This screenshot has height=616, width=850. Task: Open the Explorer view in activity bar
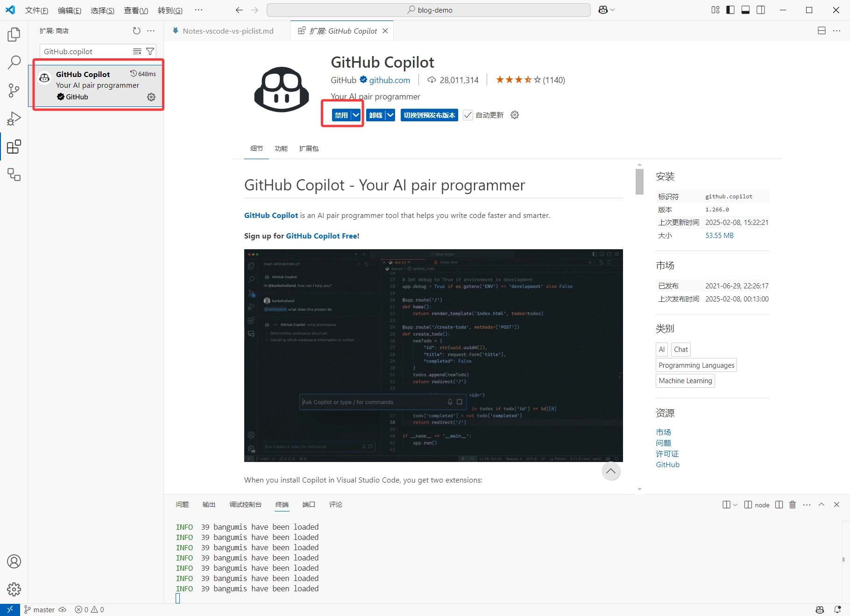coord(14,34)
